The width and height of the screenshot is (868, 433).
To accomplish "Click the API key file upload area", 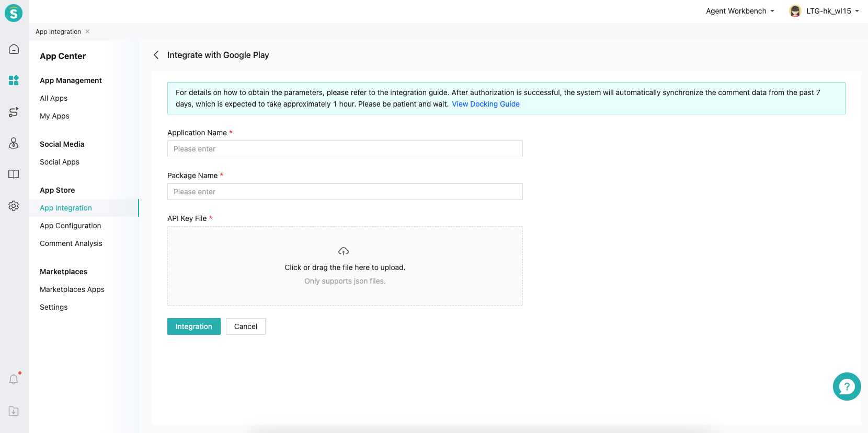I will [345, 266].
